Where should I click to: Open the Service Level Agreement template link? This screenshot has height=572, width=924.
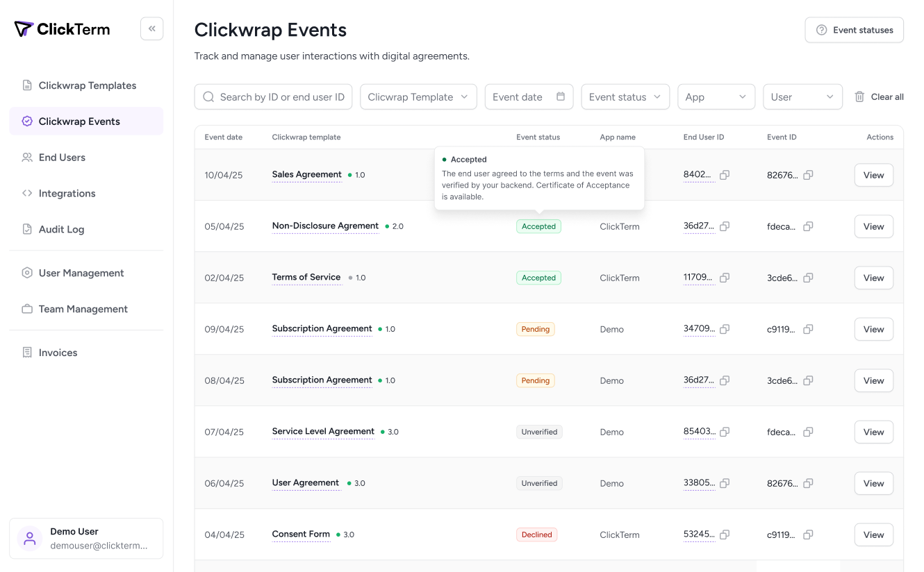point(323,431)
